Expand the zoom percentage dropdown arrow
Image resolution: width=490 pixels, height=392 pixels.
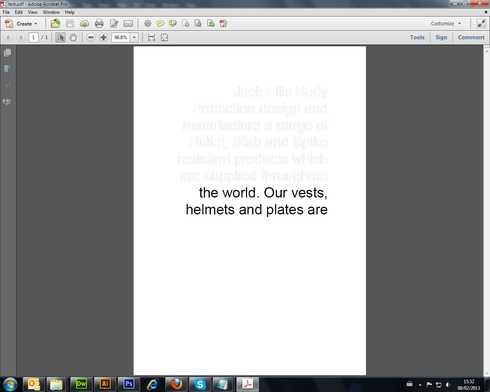(134, 37)
